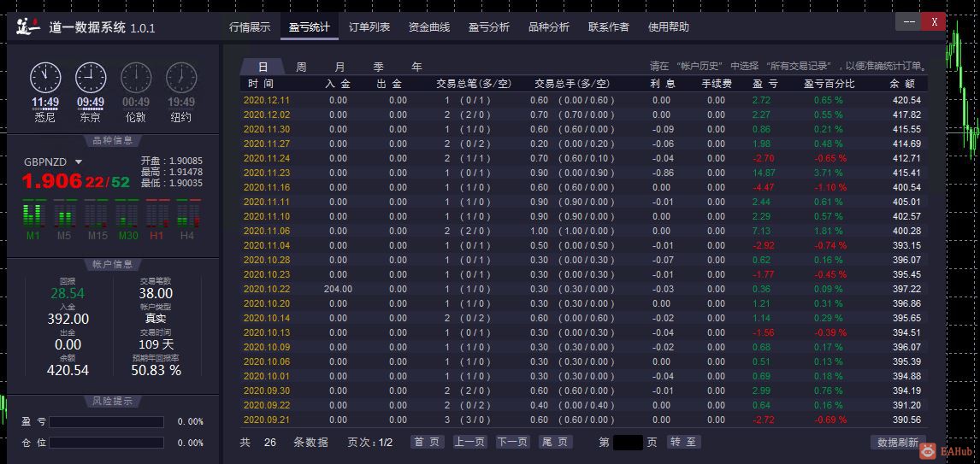Click the -0.86 interest value
The width and height of the screenshot is (980, 464).
[663, 173]
